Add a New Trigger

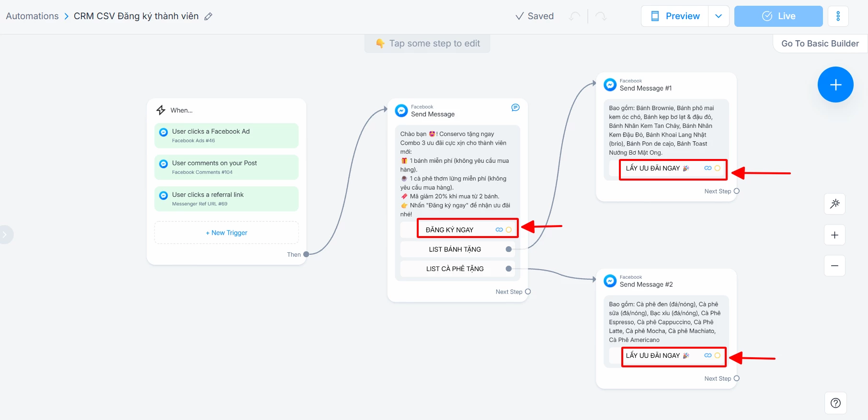226,233
